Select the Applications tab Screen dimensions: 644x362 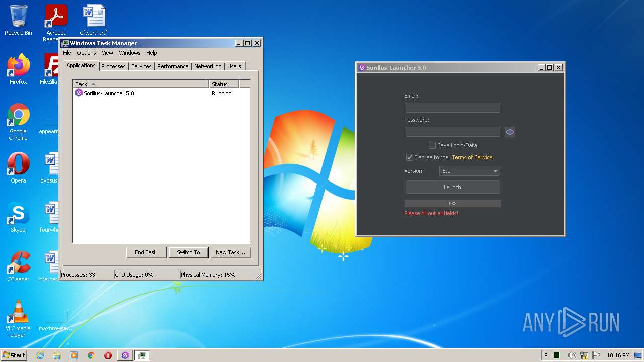tap(80, 65)
